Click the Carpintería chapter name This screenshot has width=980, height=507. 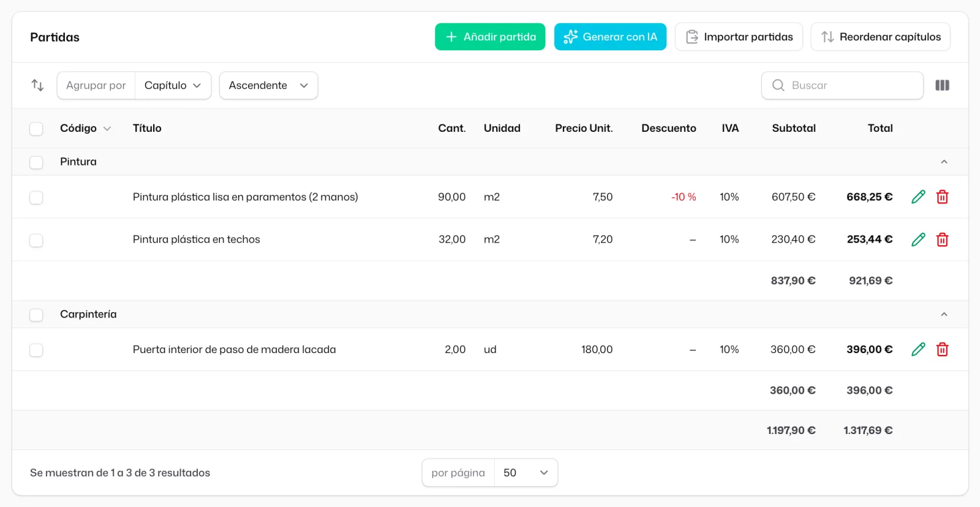coord(88,314)
